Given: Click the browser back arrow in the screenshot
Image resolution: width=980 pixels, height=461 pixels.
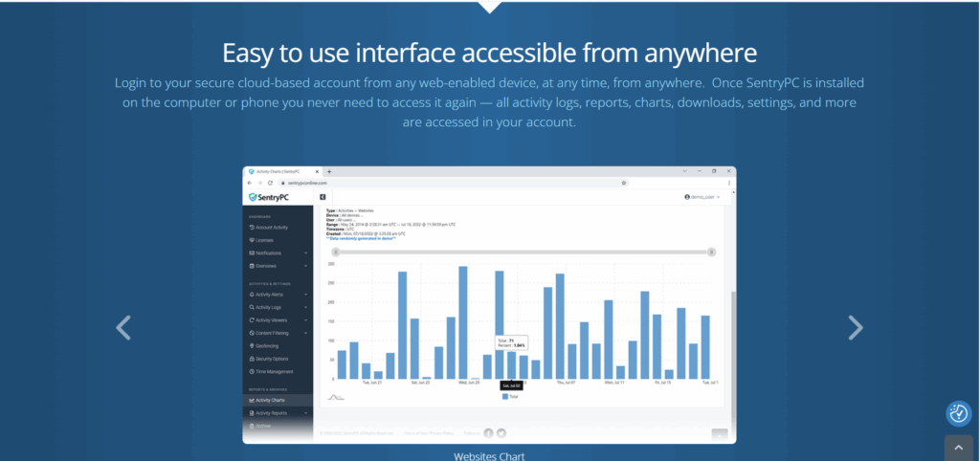Looking at the screenshot, I should point(250,183).
